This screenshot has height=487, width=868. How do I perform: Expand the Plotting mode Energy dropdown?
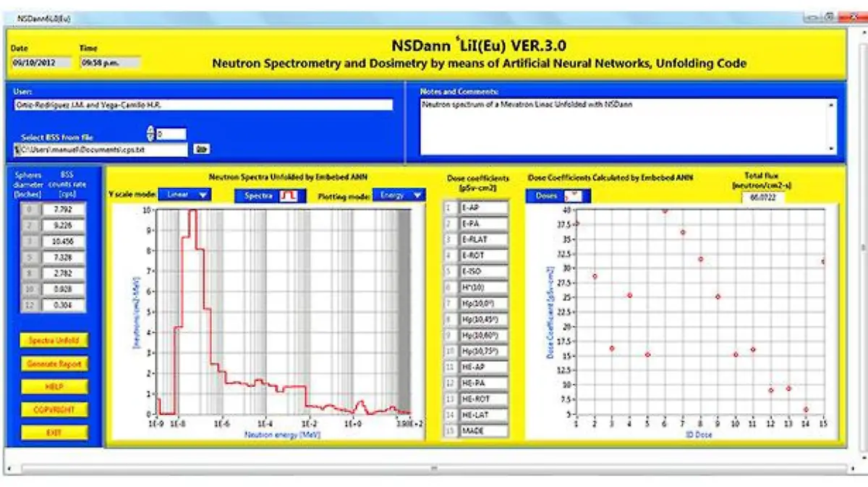pos(399,195)
